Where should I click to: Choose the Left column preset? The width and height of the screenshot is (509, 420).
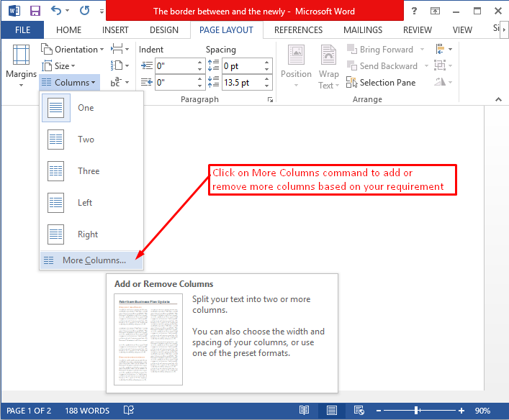point(91,203)
